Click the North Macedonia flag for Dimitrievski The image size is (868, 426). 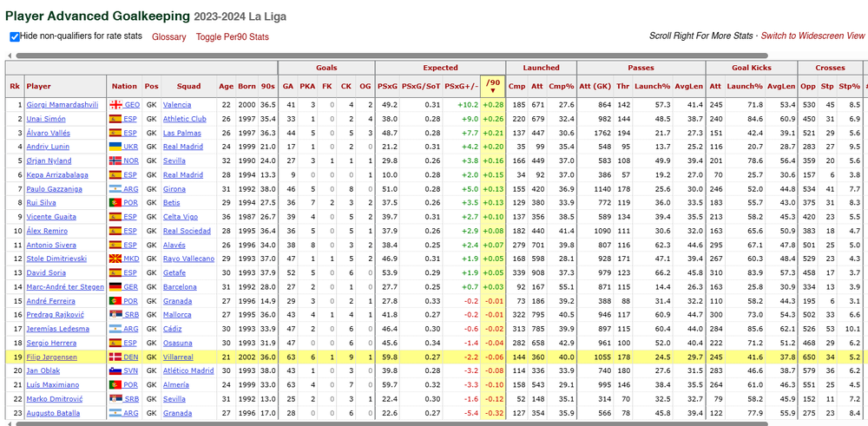pos(115,259)
